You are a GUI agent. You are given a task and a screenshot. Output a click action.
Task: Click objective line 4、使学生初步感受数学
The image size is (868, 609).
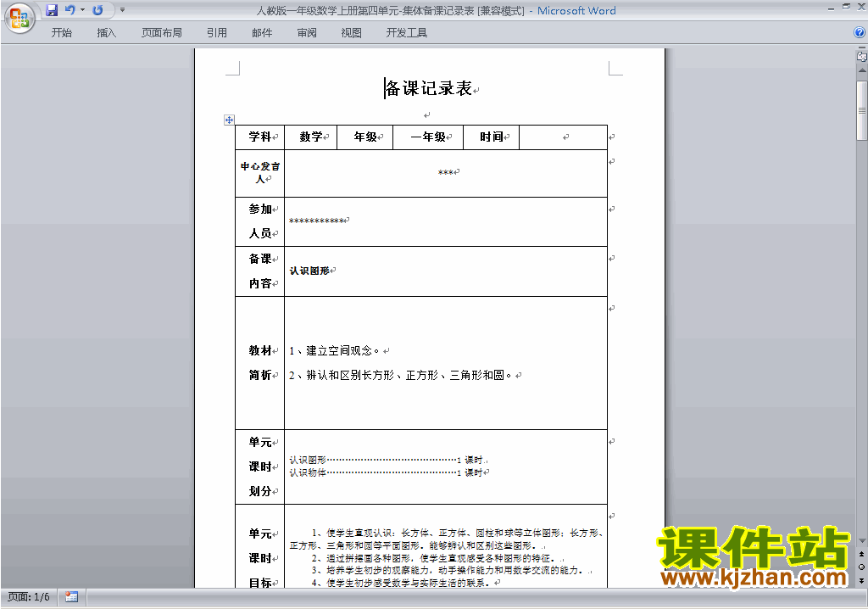coord(401,583)
